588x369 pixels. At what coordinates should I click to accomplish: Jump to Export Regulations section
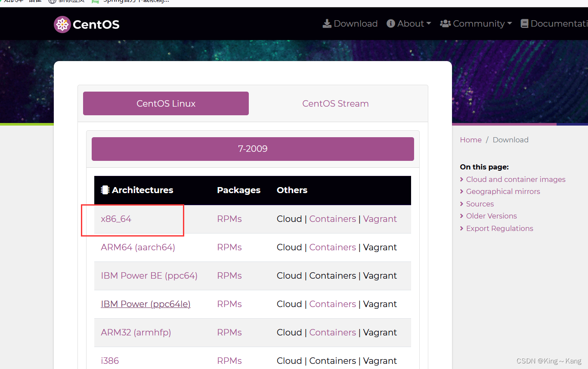tap(500, 228)
